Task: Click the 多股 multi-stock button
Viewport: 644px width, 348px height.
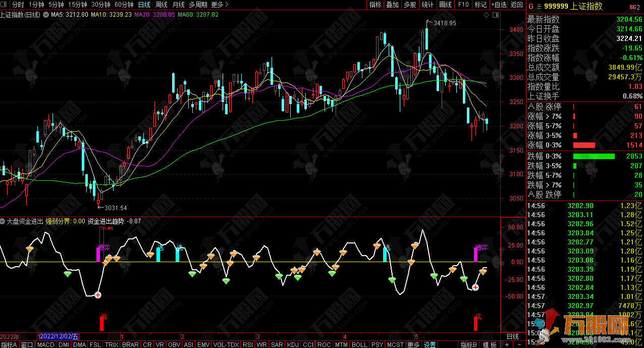Action: coord(410,5)
